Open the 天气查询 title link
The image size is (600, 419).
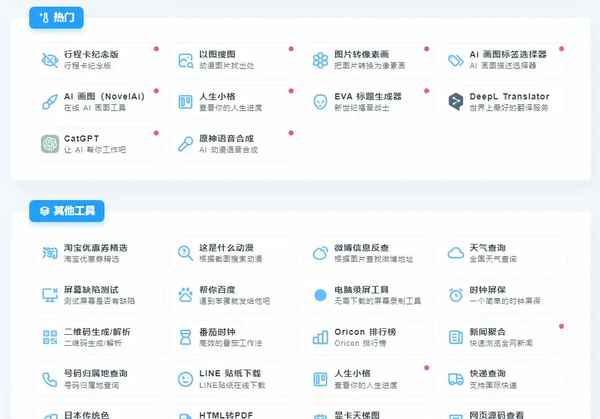tap(488, 248)
